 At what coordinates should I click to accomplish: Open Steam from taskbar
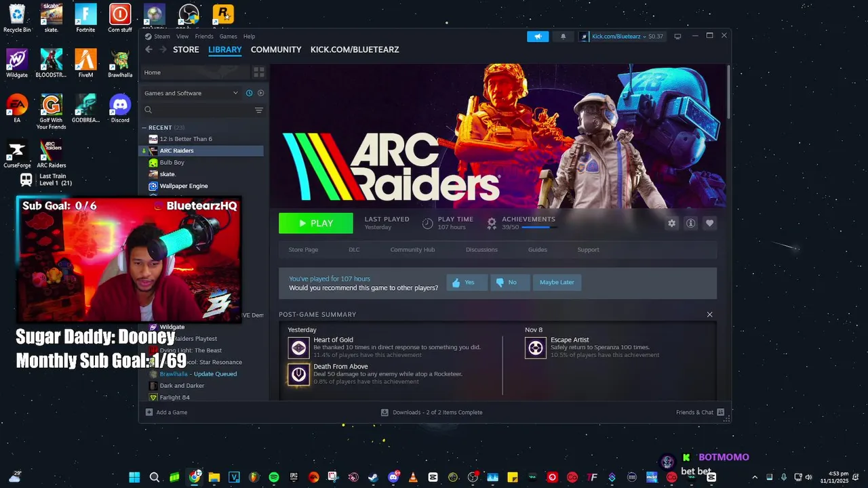tap(373, 477)
